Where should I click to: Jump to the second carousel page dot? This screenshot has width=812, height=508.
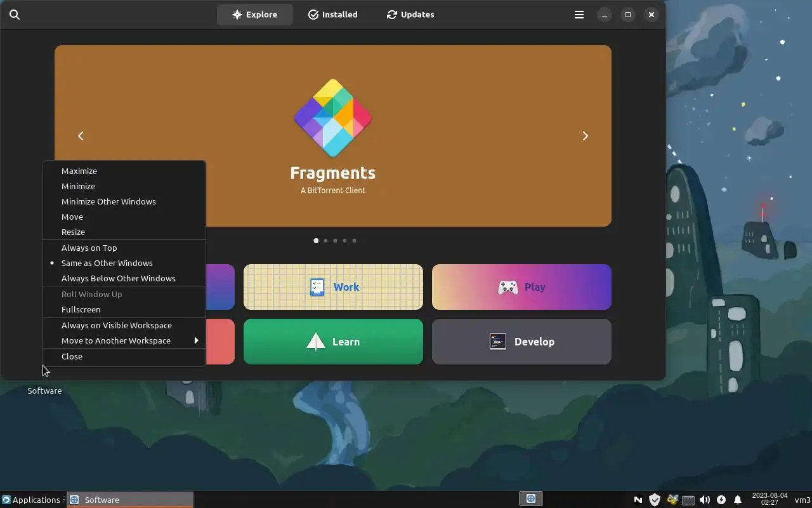tap(325, 241)
